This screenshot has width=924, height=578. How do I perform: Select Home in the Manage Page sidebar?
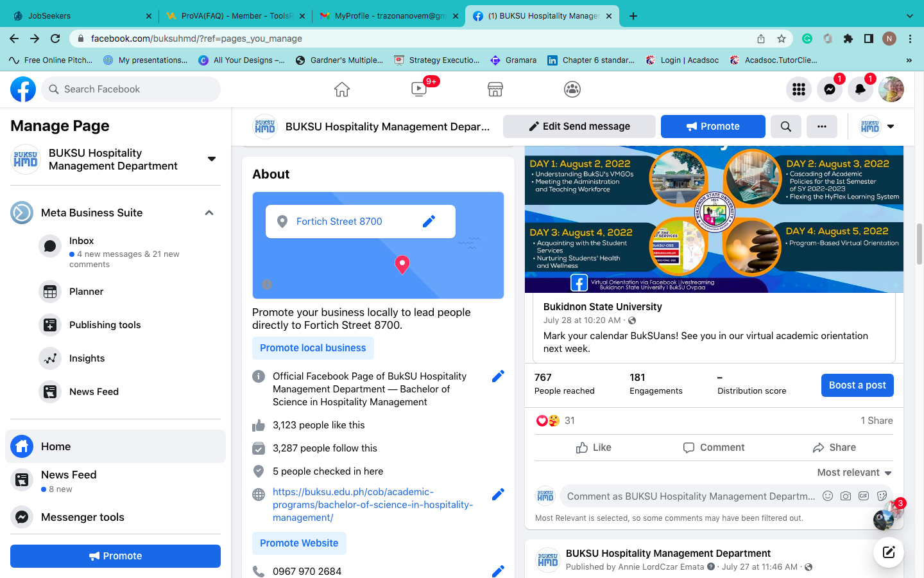pyautogui.click(x=116, y=446)
